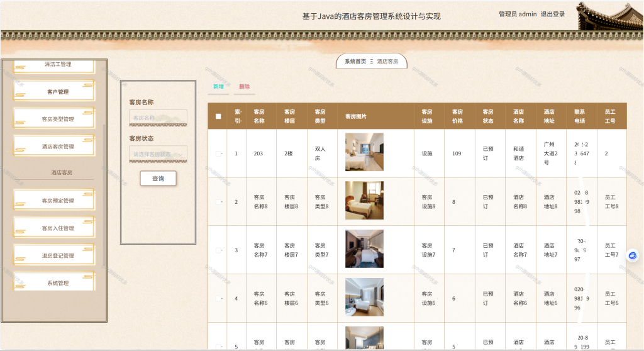Click the page title 基于Java的酒店客房管理系统设计与实现
Viewport: 644px width, 351px height.
click(371, 16)
